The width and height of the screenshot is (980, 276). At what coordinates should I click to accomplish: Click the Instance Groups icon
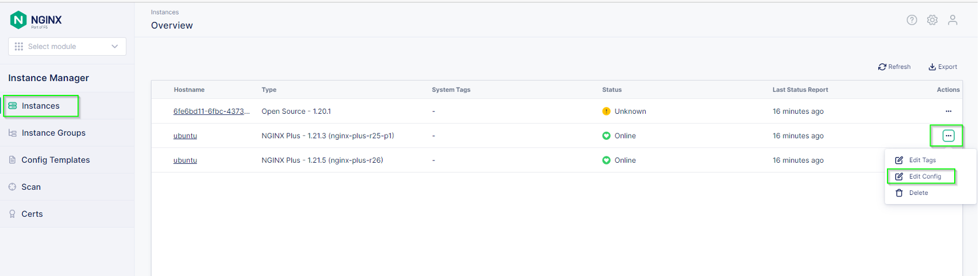pos(13,133)
